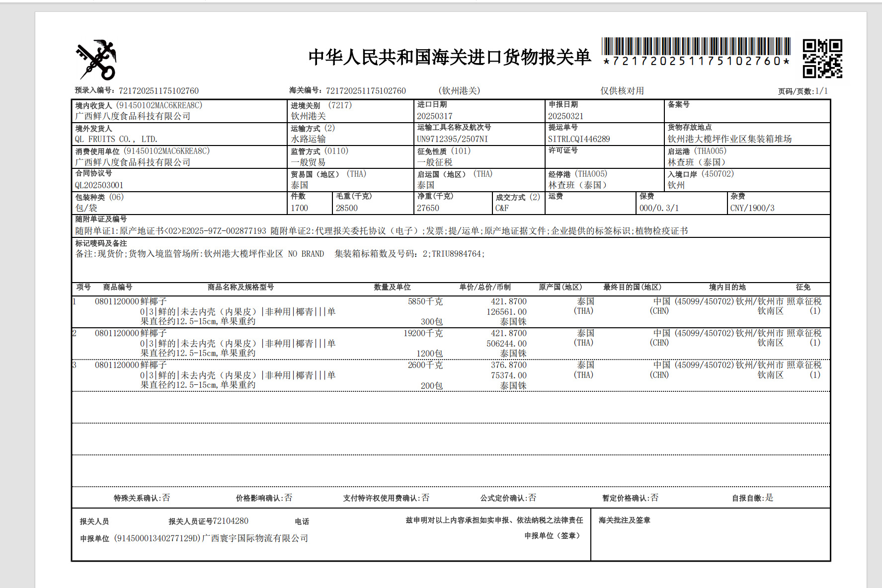Select overseas shipper QL FRUITS CO., LTD.
Image resolution: width=882 pixels, height=588 pixels.
(x=116, y=139)
